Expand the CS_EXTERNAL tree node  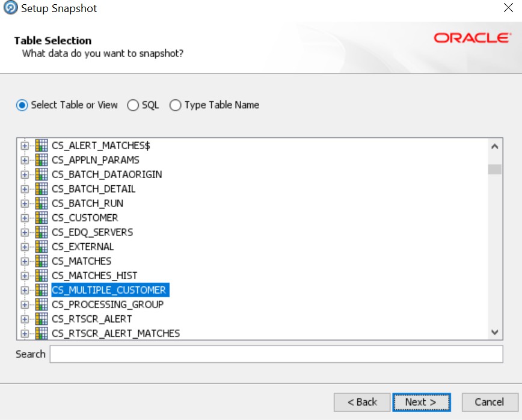[x=24, y=247]
